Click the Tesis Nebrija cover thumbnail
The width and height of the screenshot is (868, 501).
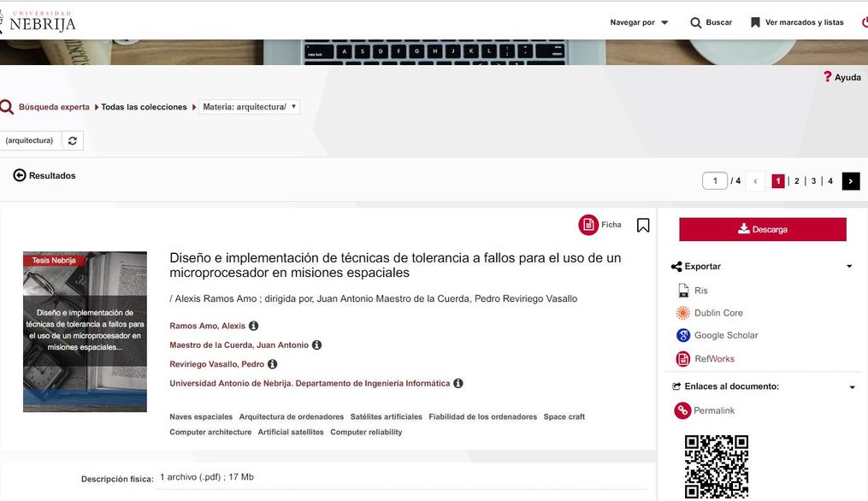click(x=85, y=332)
